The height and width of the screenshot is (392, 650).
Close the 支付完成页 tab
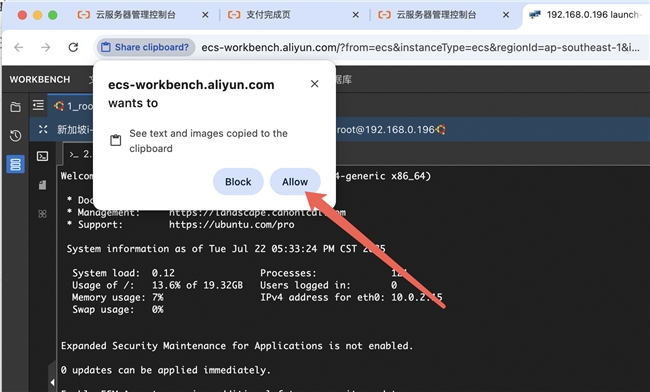point(355,15)
